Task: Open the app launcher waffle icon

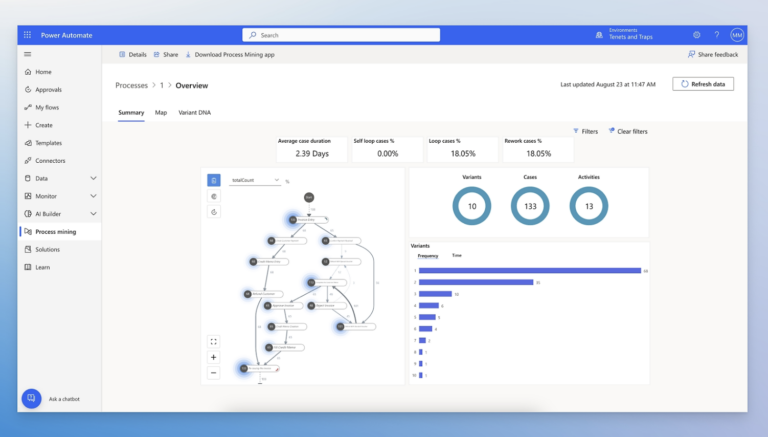Action: (x=27, y=35)
